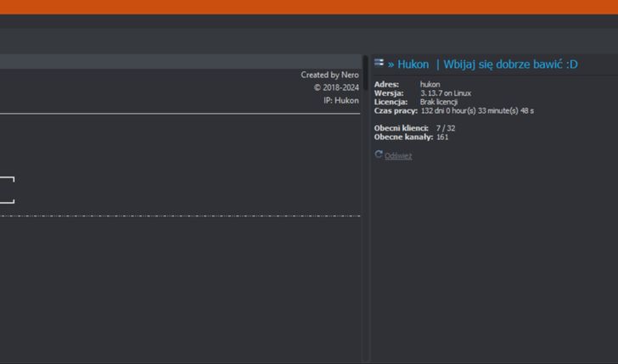
Task: Select the 'IP: Hukon' channel text
Action: pos(340,100)
